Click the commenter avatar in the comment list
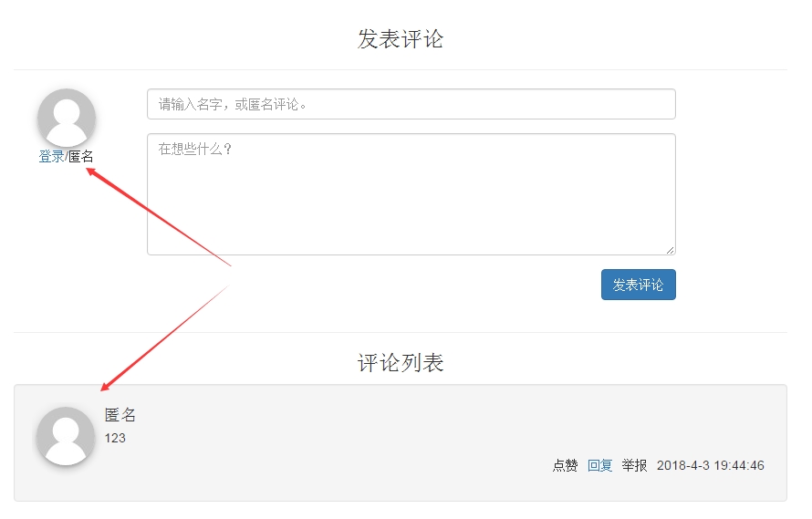812x519 pixels. pyautogui.click(x=66, y=436)
